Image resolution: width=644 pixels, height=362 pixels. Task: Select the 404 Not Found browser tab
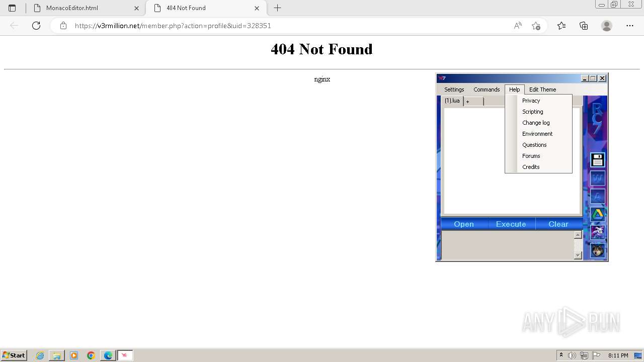[206, 8]
